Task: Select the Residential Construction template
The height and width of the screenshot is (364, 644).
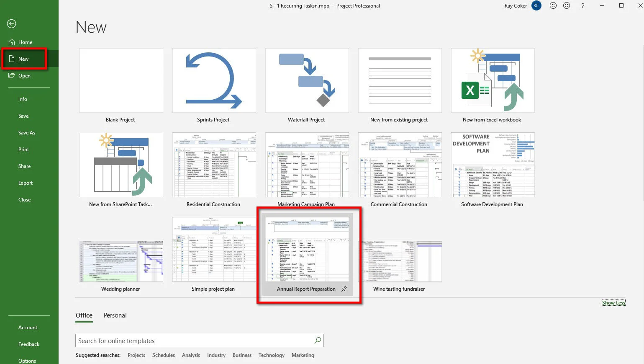Action: click(x=214, y=165)
